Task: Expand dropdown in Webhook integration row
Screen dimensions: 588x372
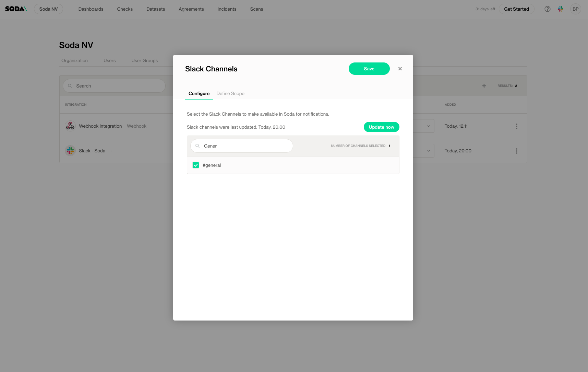Action: click(x=428, y=126)
